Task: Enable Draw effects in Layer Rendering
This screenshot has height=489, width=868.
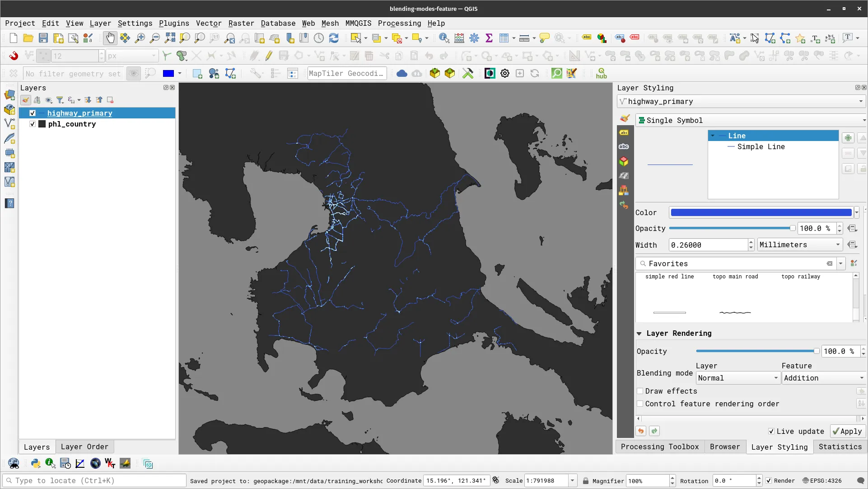Action: [640, 391]
